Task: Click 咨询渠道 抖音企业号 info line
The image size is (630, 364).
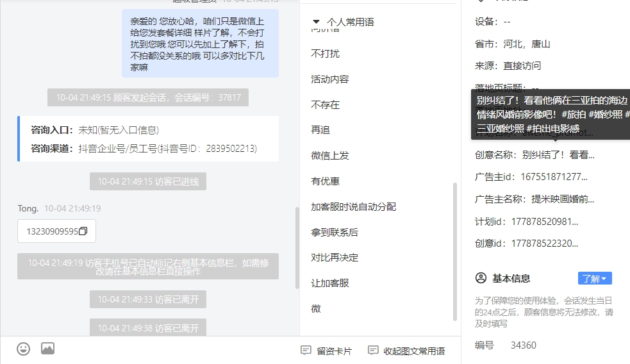Action: tap(144, 149)
